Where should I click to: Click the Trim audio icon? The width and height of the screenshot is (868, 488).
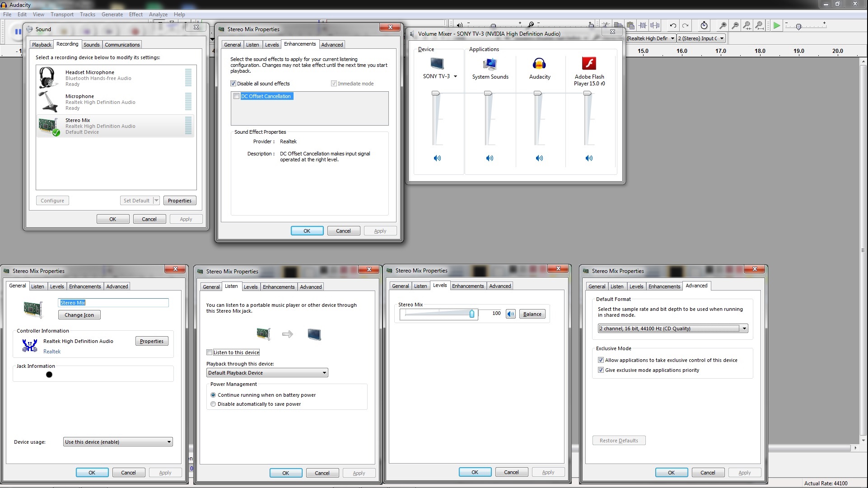click(x=643, y=25)
